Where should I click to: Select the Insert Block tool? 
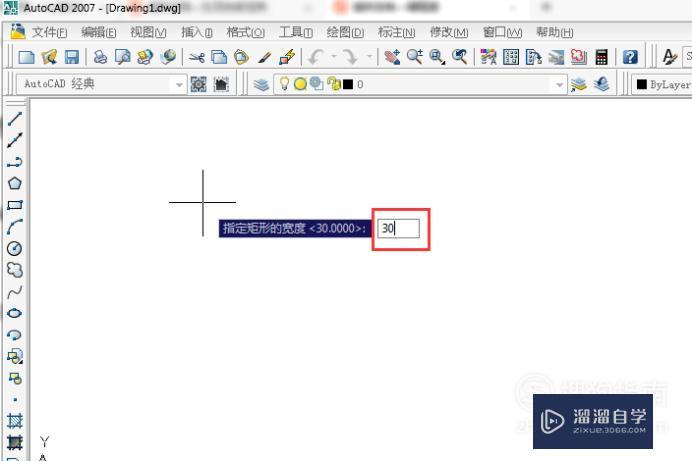15,356
